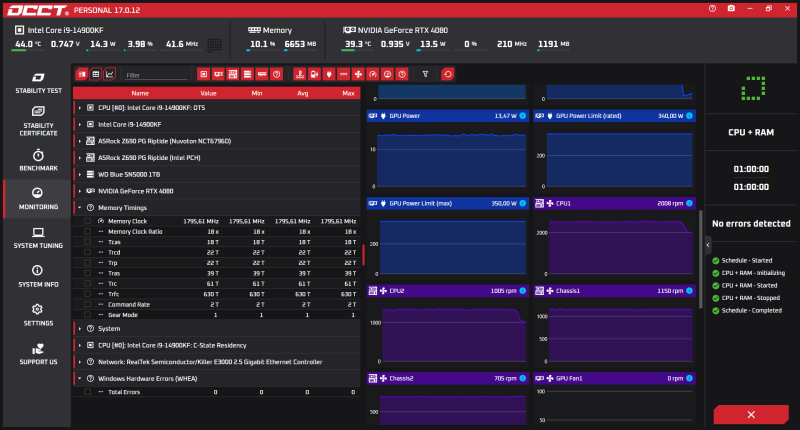This screenshot has width=800, height=430.
Task: Check the Tcas checkbox
Action: click(87, 242)
